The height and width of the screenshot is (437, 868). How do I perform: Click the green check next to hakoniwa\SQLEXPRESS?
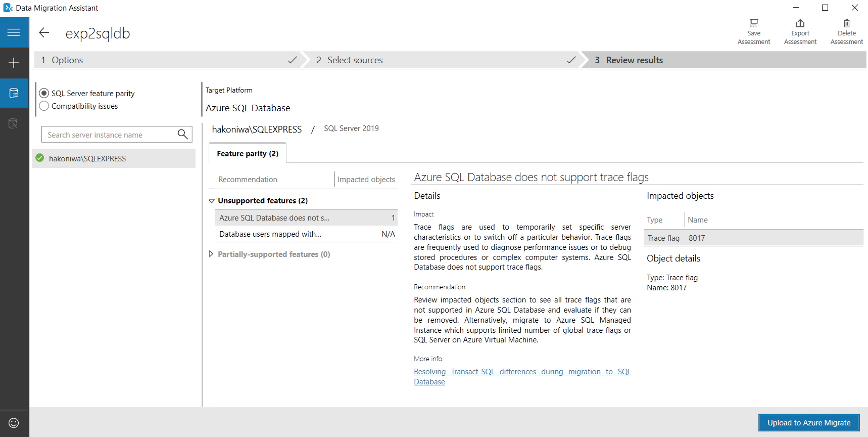click(x=40, y=158)
